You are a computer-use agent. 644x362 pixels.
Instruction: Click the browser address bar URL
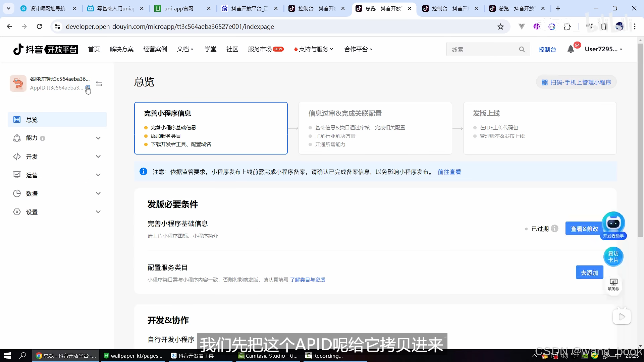point(170,26)
